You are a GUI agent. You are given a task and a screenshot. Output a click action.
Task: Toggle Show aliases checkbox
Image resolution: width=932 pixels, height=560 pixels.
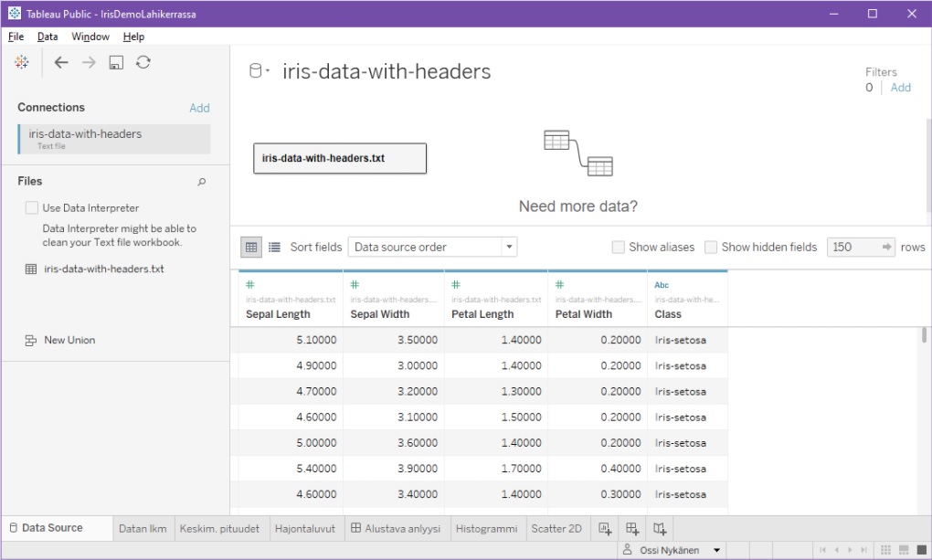(x=619, y=247)
